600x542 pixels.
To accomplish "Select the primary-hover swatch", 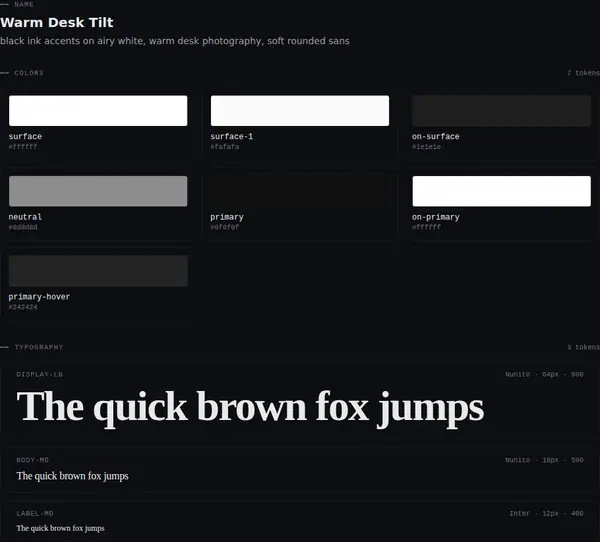I will [x=98, y=271].
